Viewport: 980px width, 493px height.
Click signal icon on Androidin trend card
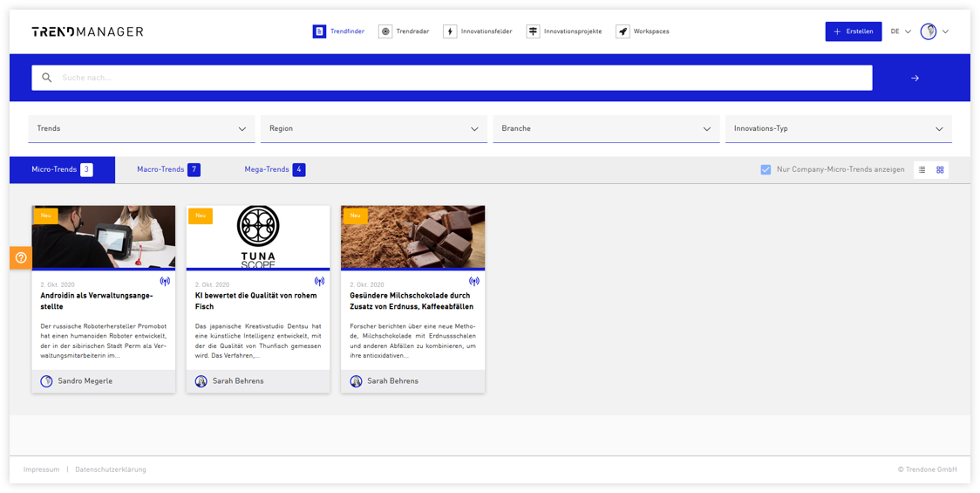click(165, 282)
